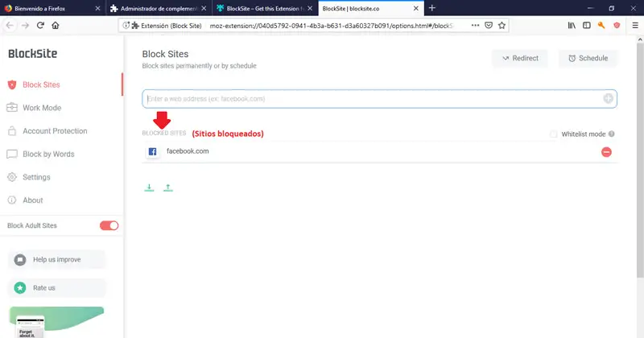The image size is (644, 338).
Task: Click the Whitelist mode help icon
Action: click(x=612, y=134)
